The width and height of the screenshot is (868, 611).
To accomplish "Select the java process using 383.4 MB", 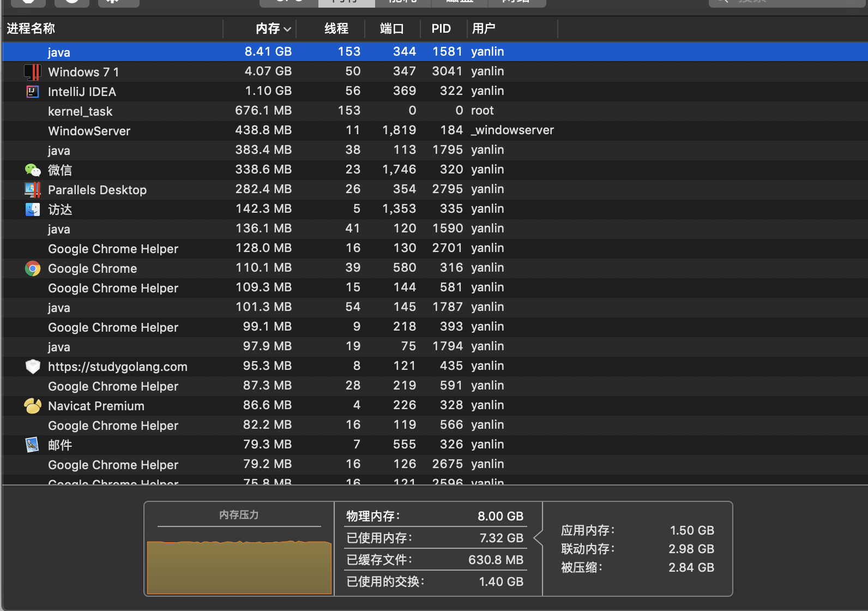I will [x=435, y=150].
